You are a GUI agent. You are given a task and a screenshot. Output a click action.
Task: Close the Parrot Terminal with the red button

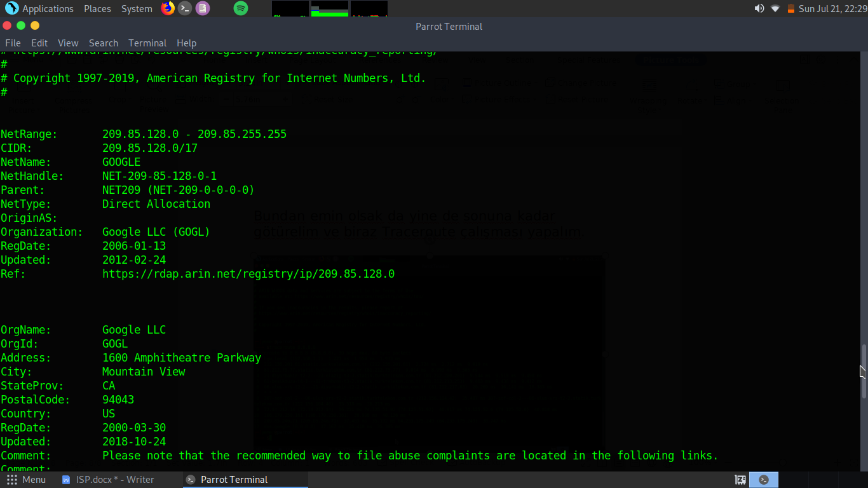(x=7, y=25)
